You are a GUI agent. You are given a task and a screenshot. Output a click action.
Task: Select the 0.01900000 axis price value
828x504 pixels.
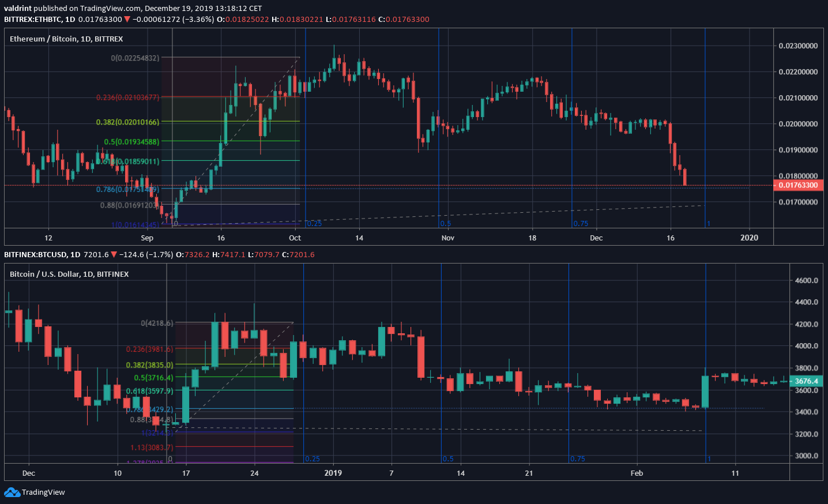(x=798, y=150)
